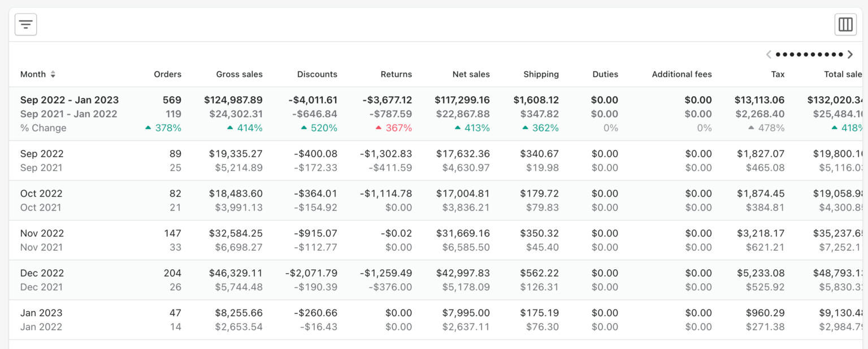Open the edit columns icon button
The image size is (868, 349).
(845, 24)
